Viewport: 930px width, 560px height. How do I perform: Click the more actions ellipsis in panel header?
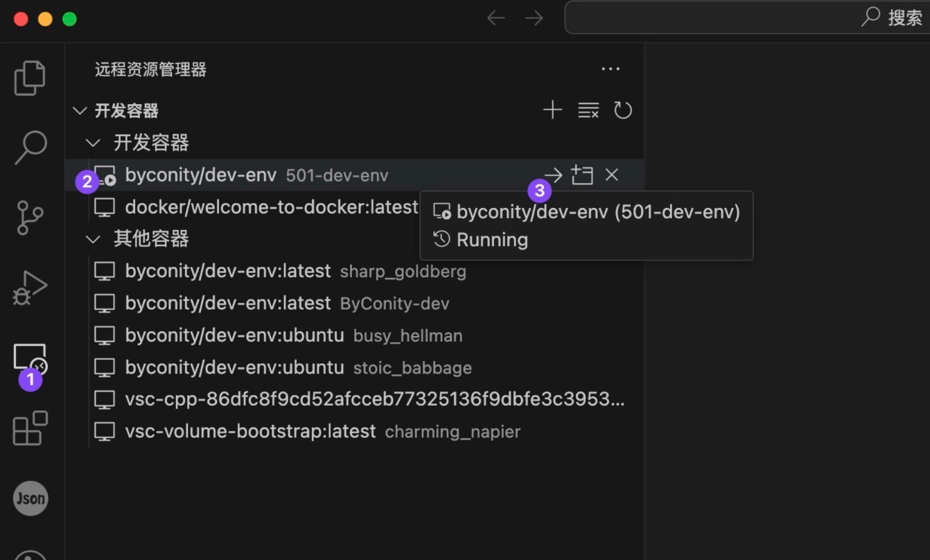point(611,69)
